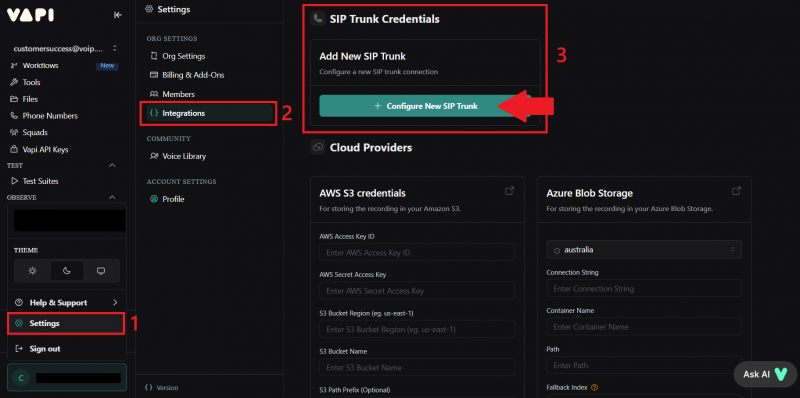Click the Fallback Index help icon

pyautogui.click(x=594, y=387)
